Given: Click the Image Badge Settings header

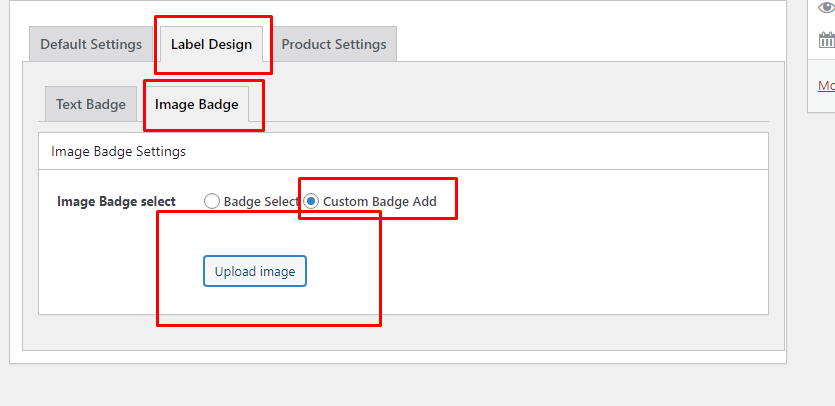Looking at the screenshot, I should pyautogui.click(x=118, y=152).
